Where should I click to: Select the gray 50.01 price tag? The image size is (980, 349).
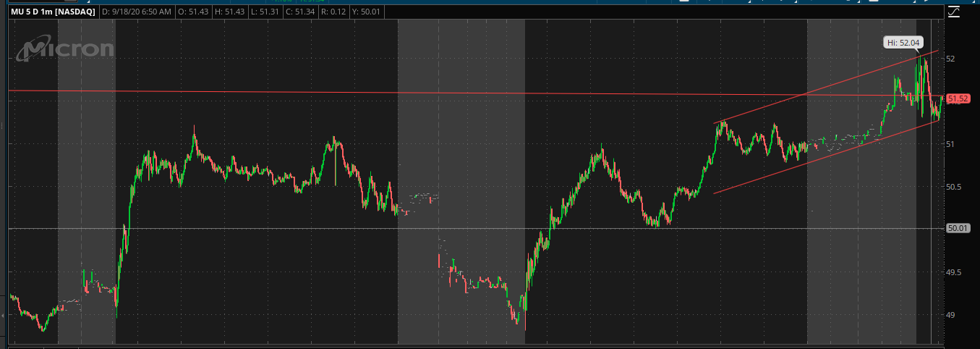(958, 228)
